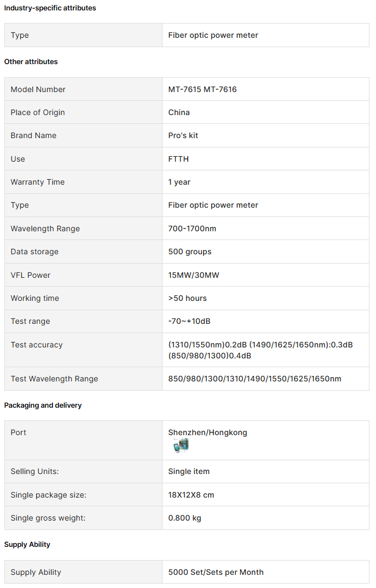Click the Test accuracy specification text
376x588 pixels.
[261, 350]
